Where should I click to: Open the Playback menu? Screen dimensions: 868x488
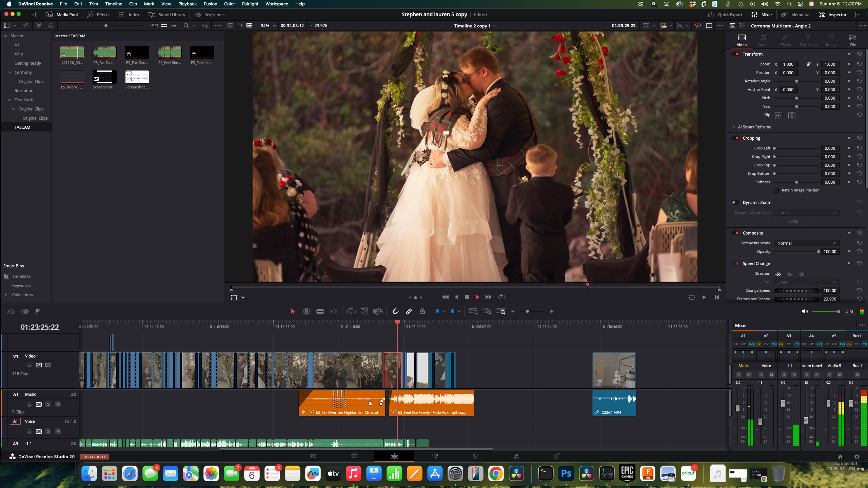tap(187, 4)
